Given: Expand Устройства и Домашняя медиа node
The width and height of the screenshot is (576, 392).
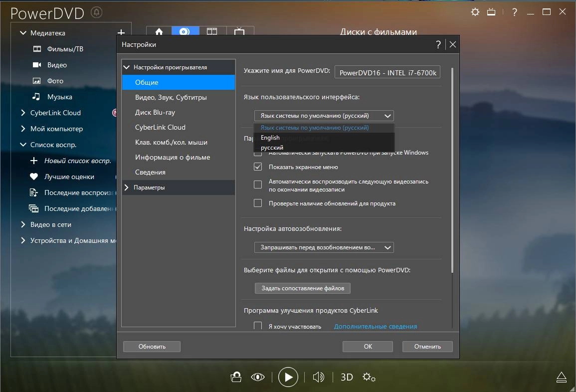Looking at the screenshot, I should [23, 240].
